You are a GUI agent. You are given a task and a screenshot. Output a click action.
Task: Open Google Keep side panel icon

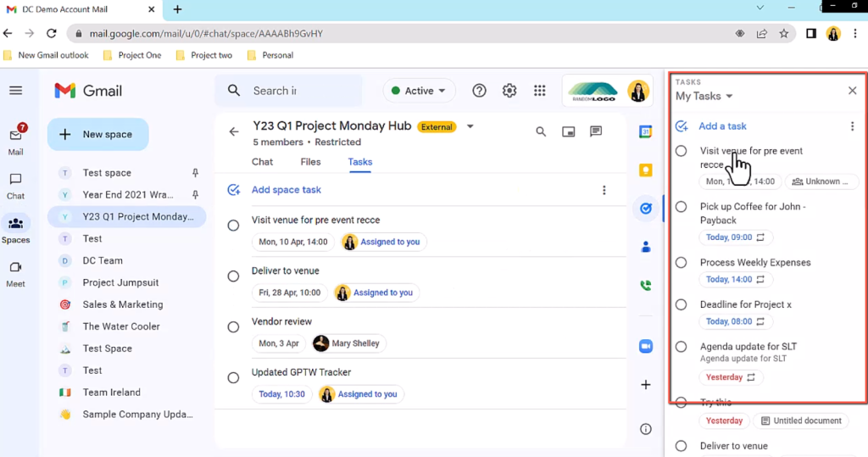click(x=645, y=170)
